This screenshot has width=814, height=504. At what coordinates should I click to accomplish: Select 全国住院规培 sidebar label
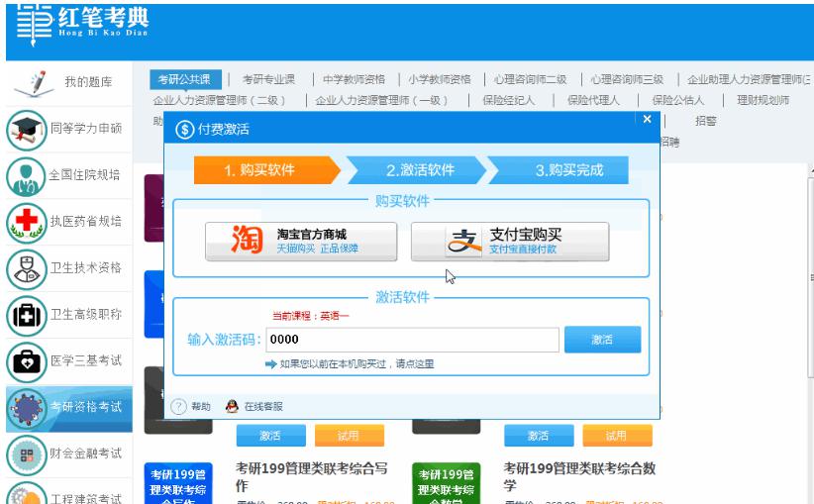84,175
